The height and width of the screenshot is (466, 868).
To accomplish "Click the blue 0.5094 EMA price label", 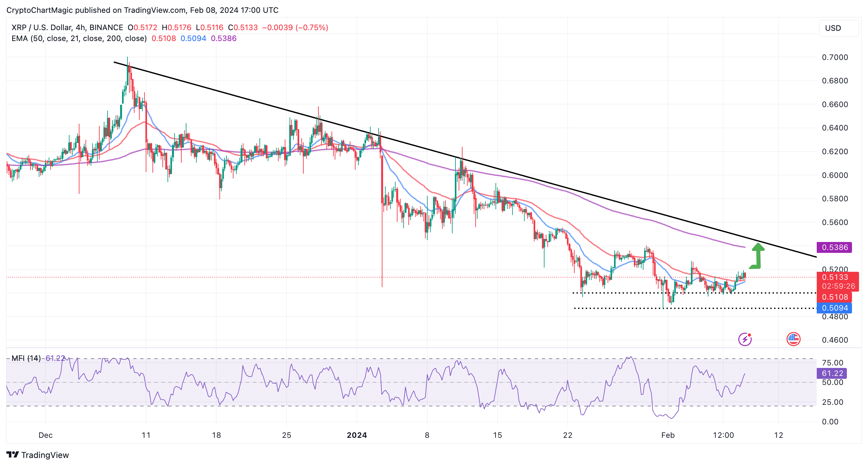I will (x=834, y=308).
